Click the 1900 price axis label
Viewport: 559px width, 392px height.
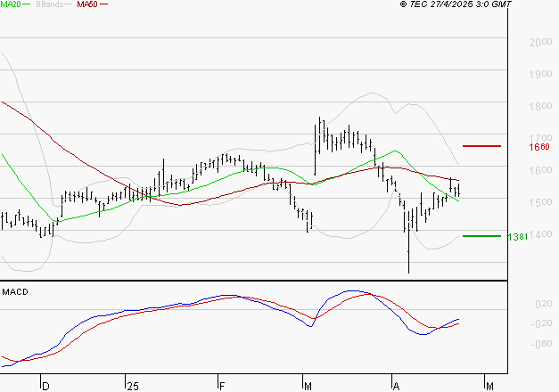(x=540, y=74)
